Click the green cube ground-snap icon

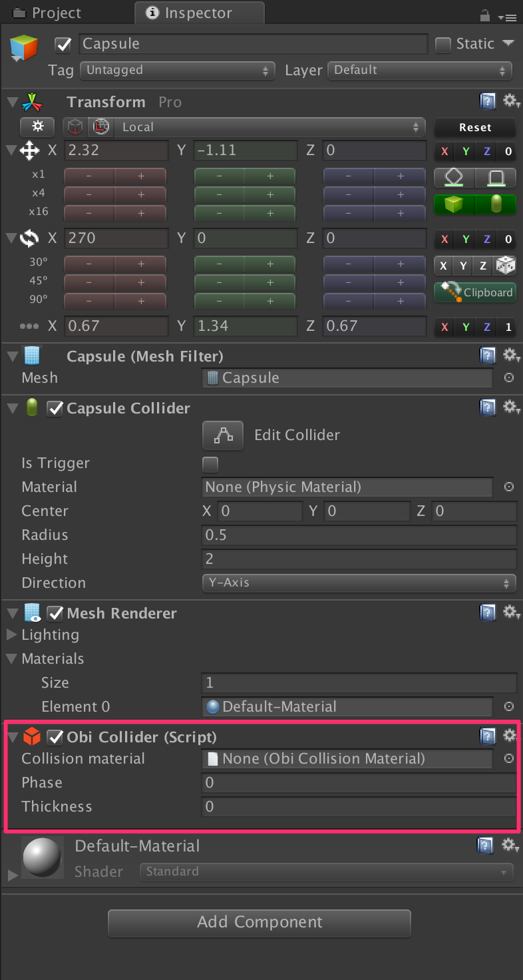click(454, 204)
